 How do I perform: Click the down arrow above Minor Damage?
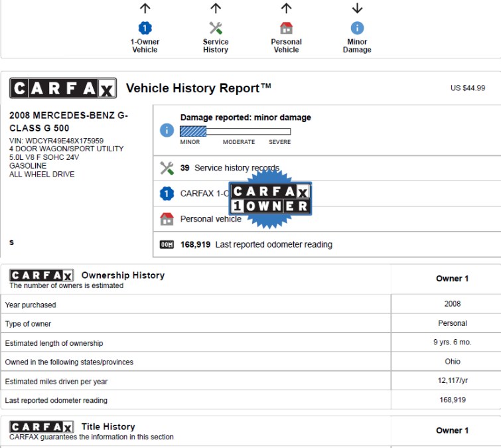(x=357, y=9)
